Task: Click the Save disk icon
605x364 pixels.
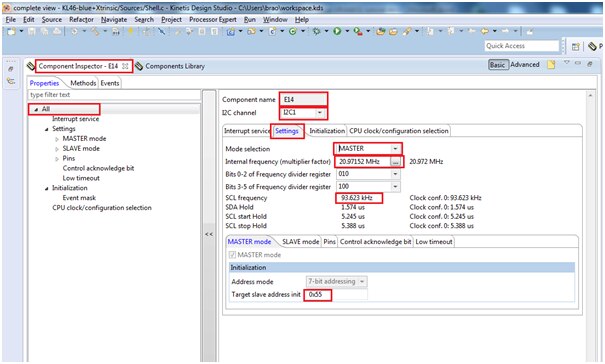Action: tap(32, 31)
